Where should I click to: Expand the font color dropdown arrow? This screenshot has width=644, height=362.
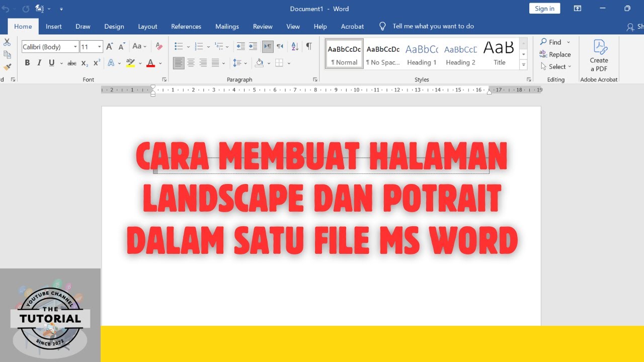pyautogui.click(x=160, y=63)
